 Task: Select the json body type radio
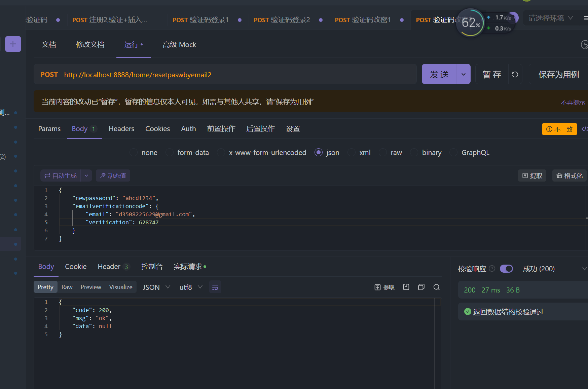[x=318, y=153]
